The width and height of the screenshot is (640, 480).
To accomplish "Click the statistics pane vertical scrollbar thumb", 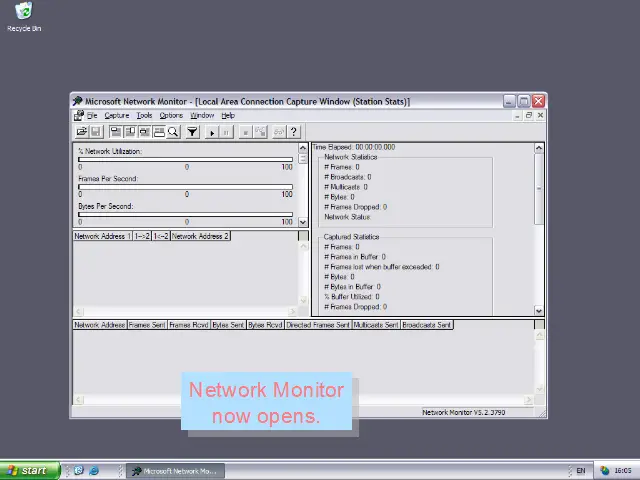I will [539, 189].
